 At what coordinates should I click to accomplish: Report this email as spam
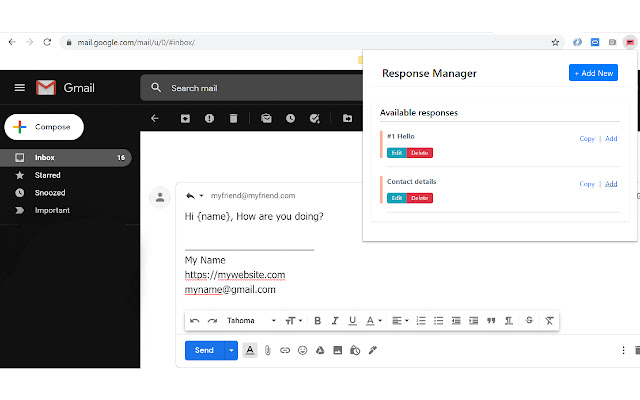click(x=209, y=118)
